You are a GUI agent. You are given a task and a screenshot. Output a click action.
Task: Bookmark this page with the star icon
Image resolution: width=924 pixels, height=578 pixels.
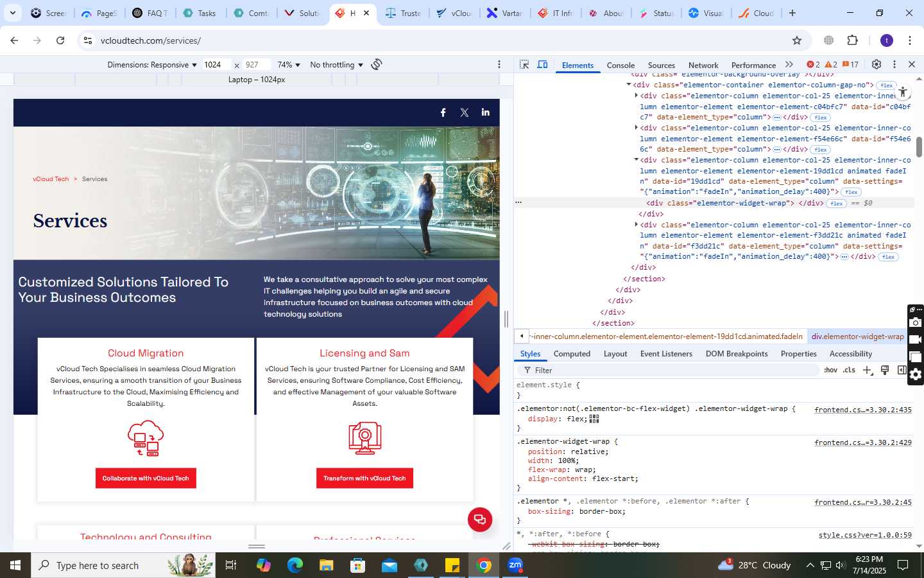797,40
